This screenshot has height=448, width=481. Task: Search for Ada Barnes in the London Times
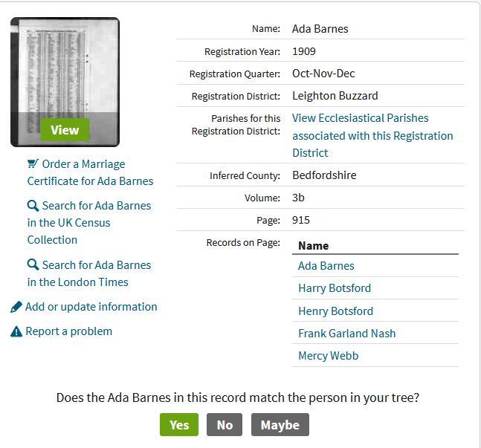[x=88, y=273]
